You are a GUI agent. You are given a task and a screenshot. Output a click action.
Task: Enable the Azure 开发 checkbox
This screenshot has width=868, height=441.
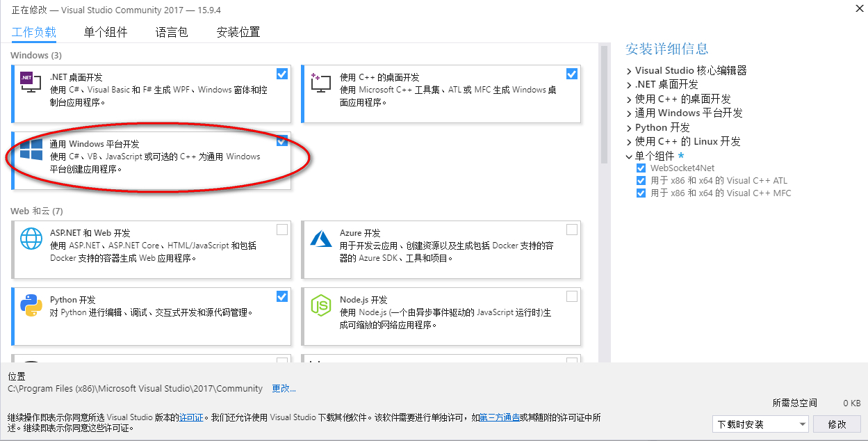pyautogui.click(x=571, y=230)
